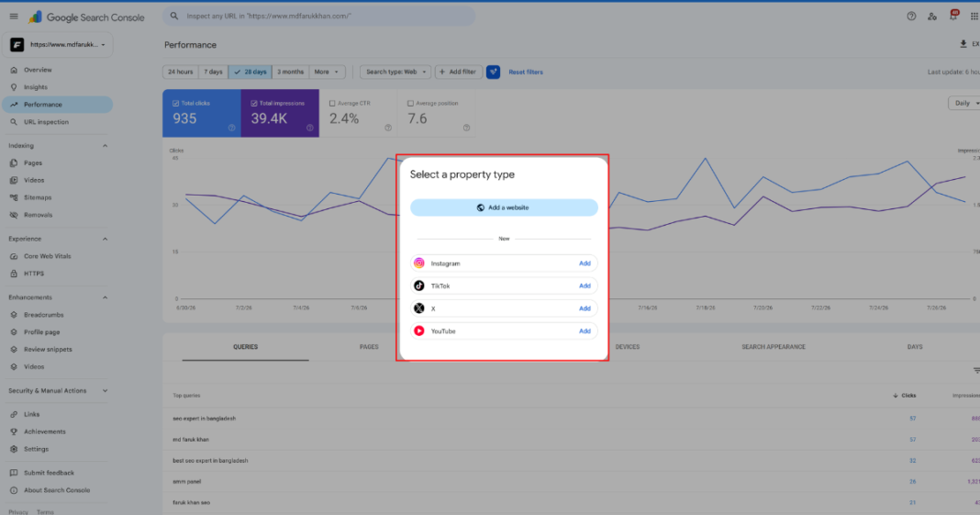Click the Google Search Console logo
Image resolution: width=980 pixels, height=515 pixels.
[87, 17]
